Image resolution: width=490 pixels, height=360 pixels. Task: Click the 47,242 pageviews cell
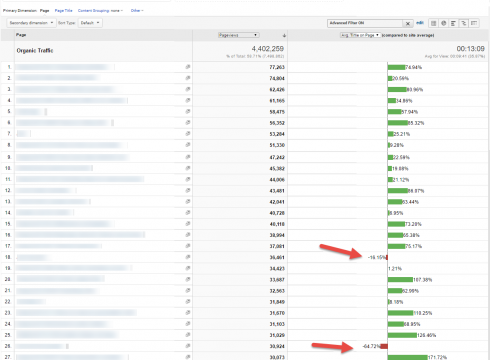[277, 157]
